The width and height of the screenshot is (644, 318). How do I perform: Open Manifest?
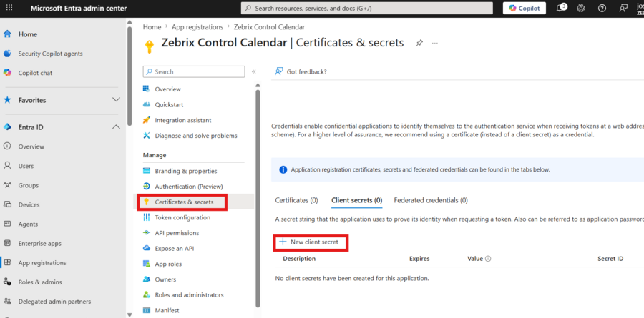[x=167, y=310]
